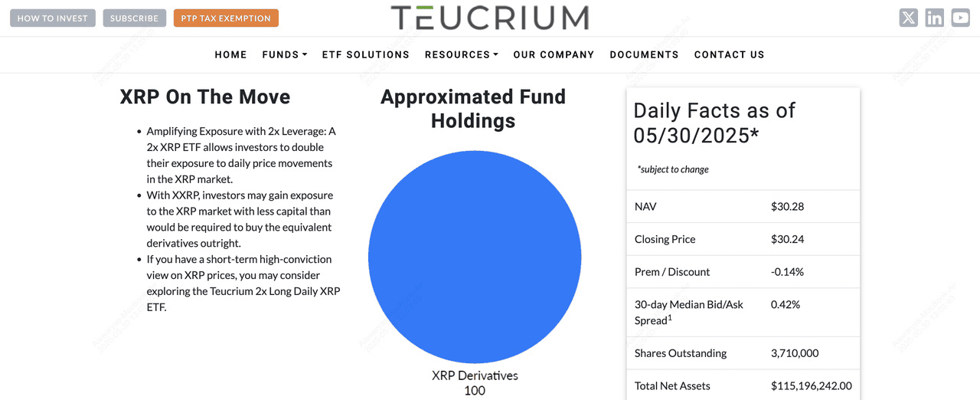Click the XRP Derivatives chart label

475,375
